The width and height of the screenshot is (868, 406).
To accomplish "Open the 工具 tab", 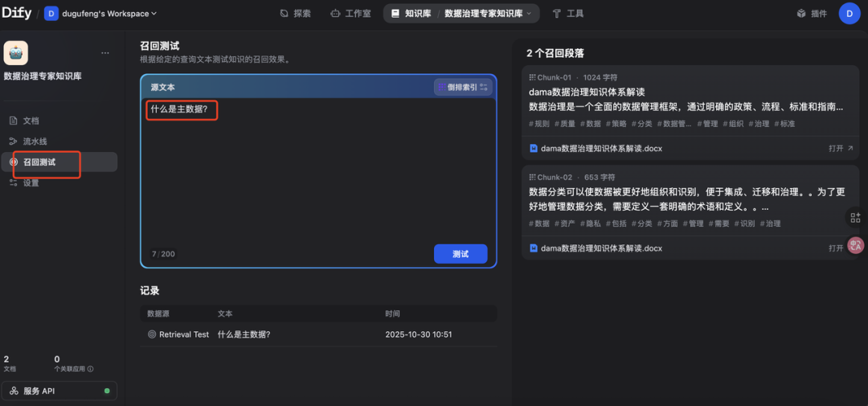I will click(568, 14).
